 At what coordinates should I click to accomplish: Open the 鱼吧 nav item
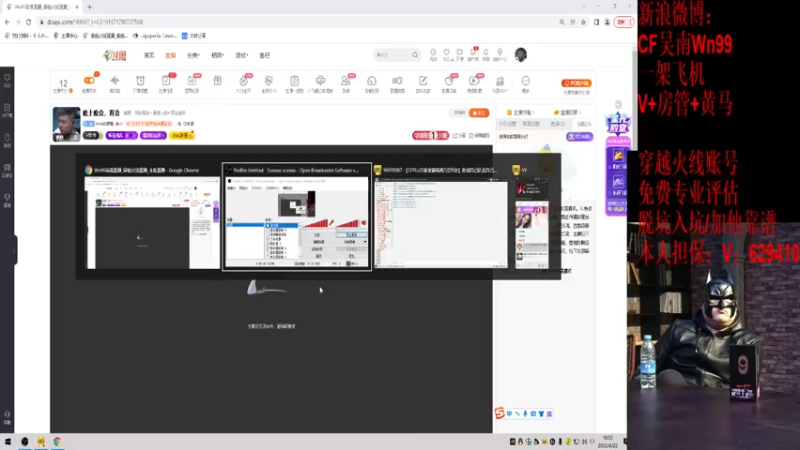click(x=264, y=55)
